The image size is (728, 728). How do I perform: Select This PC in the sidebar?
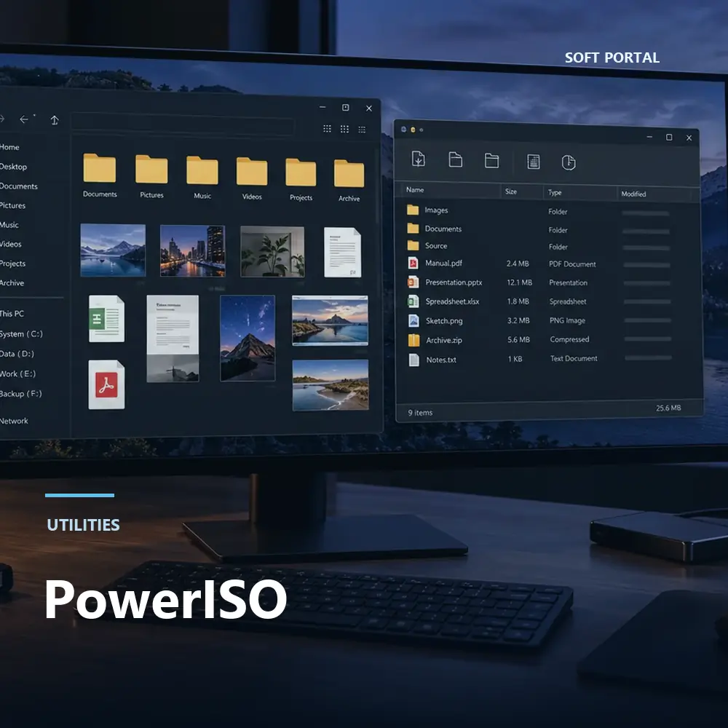(x=12, y=314)
